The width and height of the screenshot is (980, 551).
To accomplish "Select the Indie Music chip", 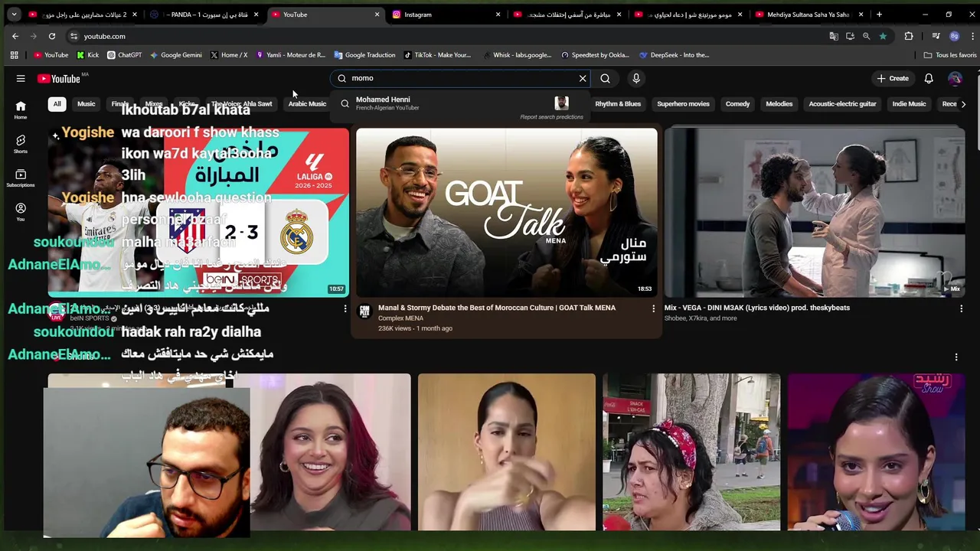I will [909, 104].
